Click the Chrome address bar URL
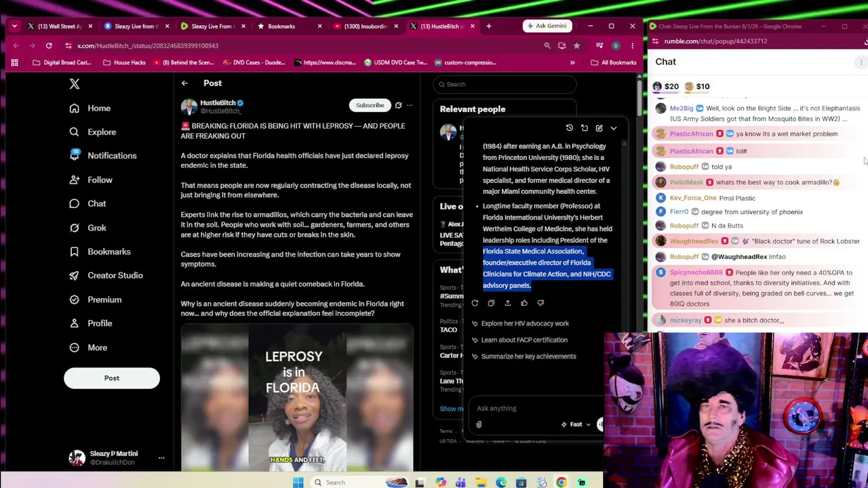The image size is (868, 488). 148,45
